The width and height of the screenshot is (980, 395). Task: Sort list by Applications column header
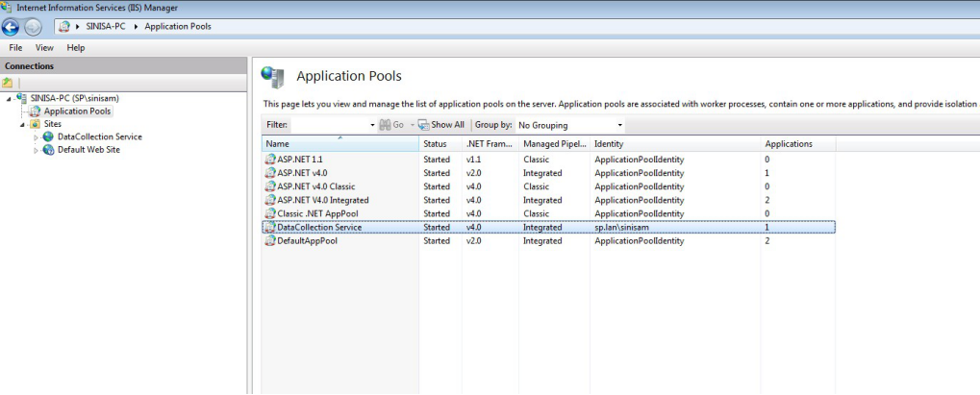798,144
